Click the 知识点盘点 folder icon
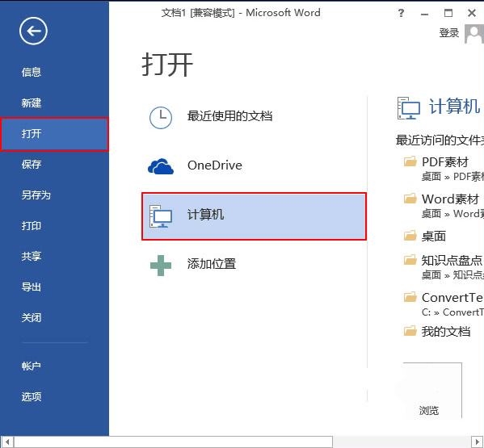Screen dimensions: 484x448 pos(410,260)
